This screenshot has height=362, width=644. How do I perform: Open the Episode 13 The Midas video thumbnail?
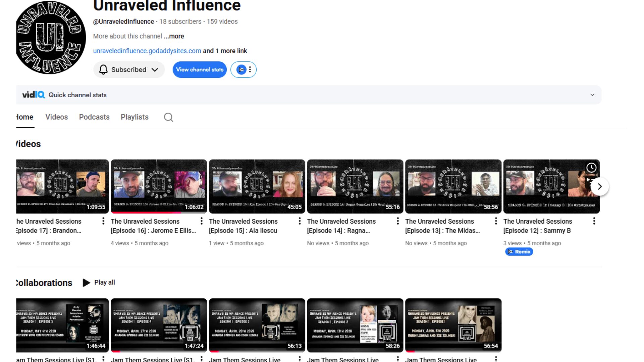pos(453,186)
